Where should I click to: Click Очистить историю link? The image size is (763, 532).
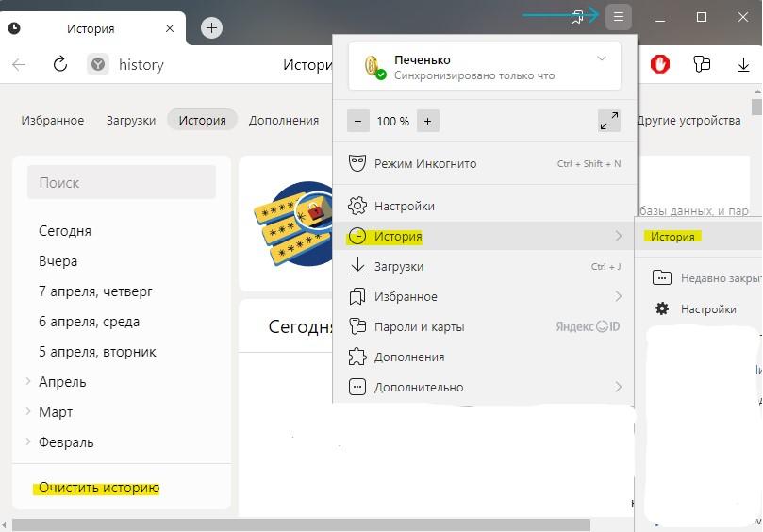click(x=99, y=488)
